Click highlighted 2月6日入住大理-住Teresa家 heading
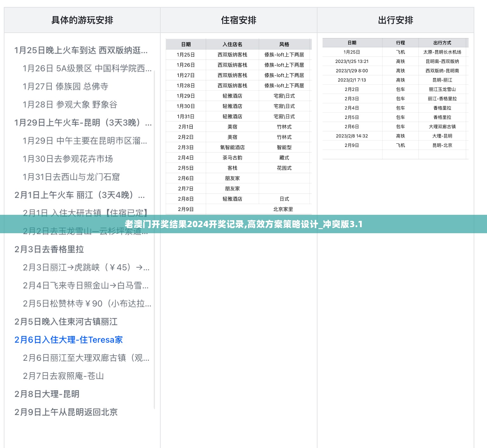Viewport: 487px width, 448px height. (x=69, y=339)
